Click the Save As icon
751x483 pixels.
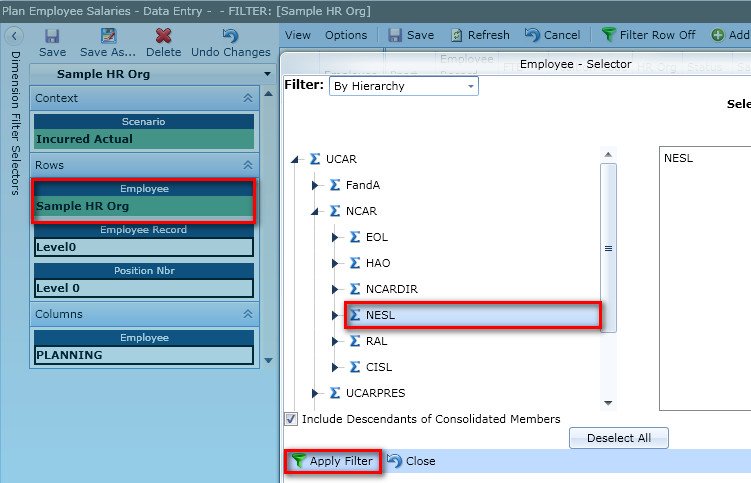click(109, 36)
